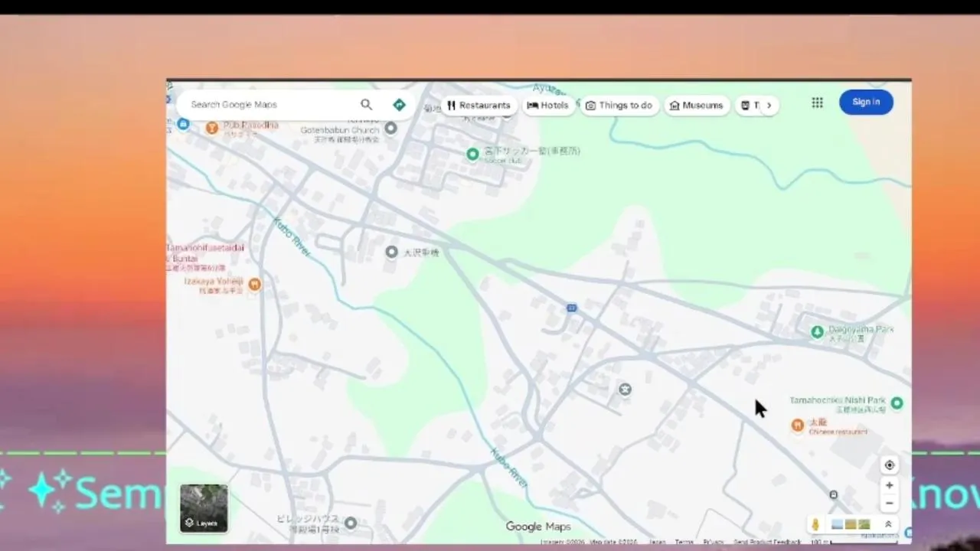The width and height of the screenshot is (980, 551).
Task: Select the 大沢 gray place pin
Action: 391,252
